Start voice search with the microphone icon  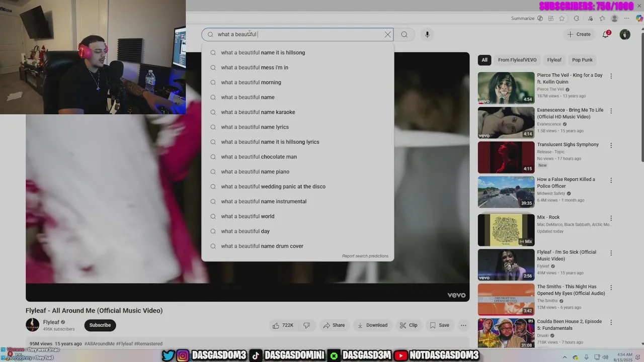coord(427,34)
